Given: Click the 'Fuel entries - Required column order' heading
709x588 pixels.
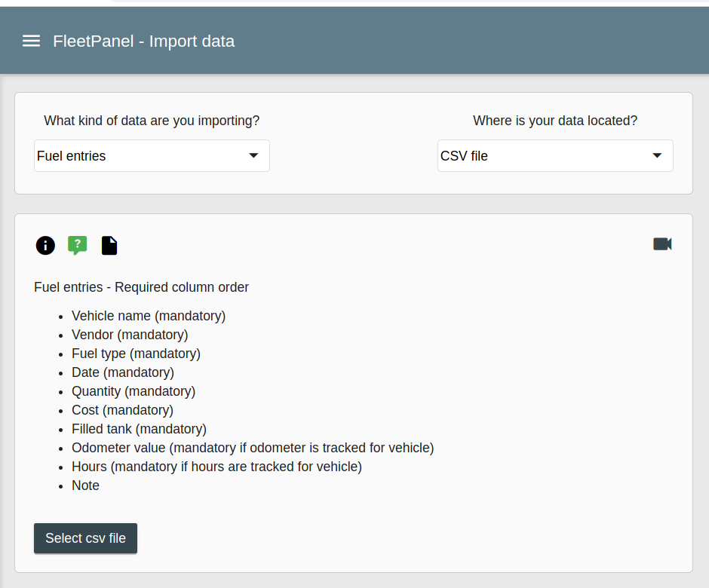Looking at the screenshot, I should (x=141, y=287).
